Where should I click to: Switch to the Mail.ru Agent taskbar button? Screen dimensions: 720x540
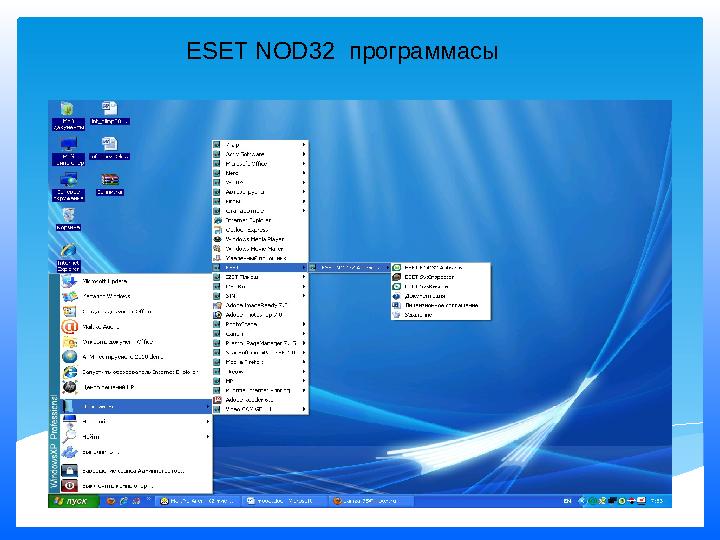point(198,501)
